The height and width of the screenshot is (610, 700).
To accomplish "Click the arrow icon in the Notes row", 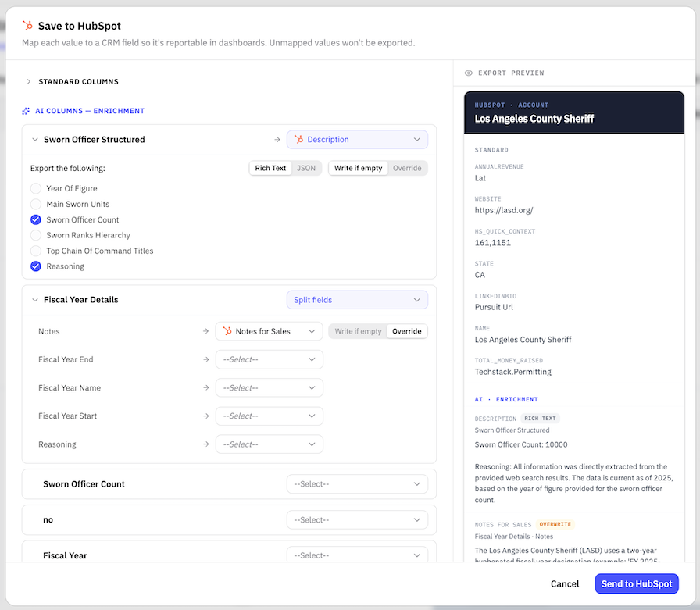I will 205,331.
